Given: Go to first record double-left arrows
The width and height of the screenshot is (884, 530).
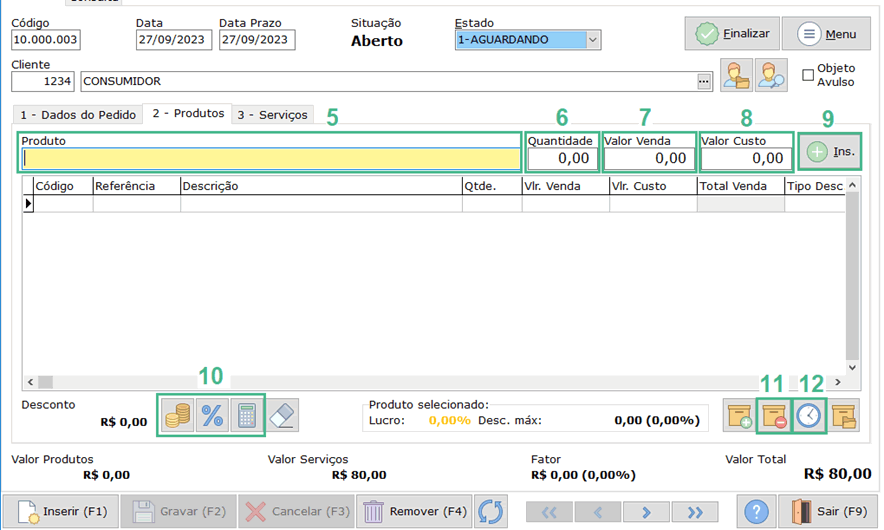Looking at the screenshot, I should pos(549,512).
